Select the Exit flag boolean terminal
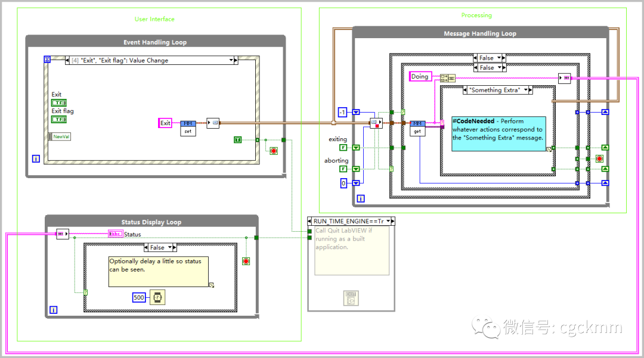Screen dimensions: 644x358 pyautogui.click(x=58, y=119)
